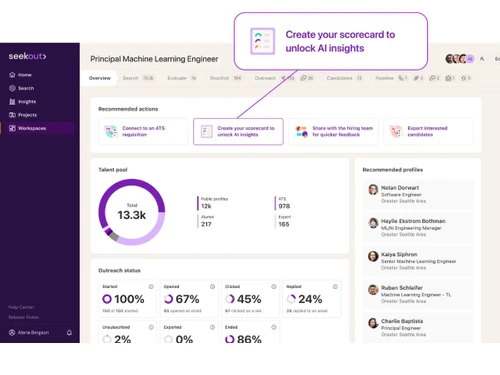The height and width of the screenshot is (375, 500).
Task: Click info icon on Ended card
Action: pos(274,327)
